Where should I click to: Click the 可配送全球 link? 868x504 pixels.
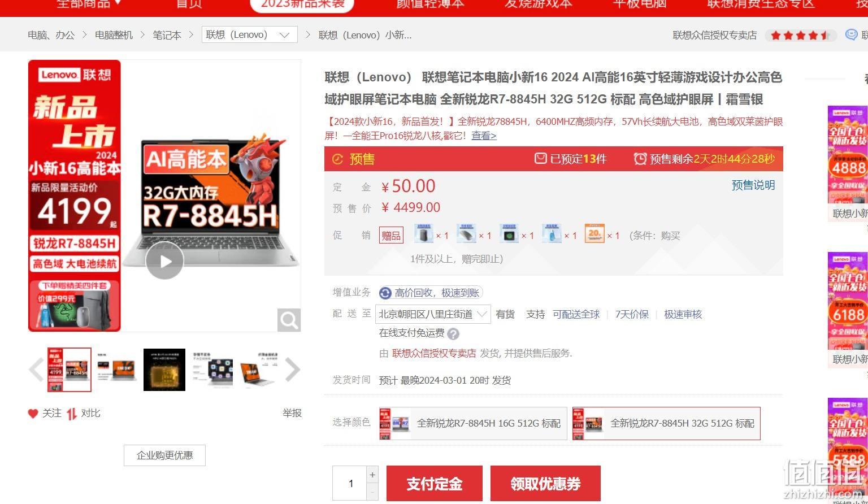(576, 314)
